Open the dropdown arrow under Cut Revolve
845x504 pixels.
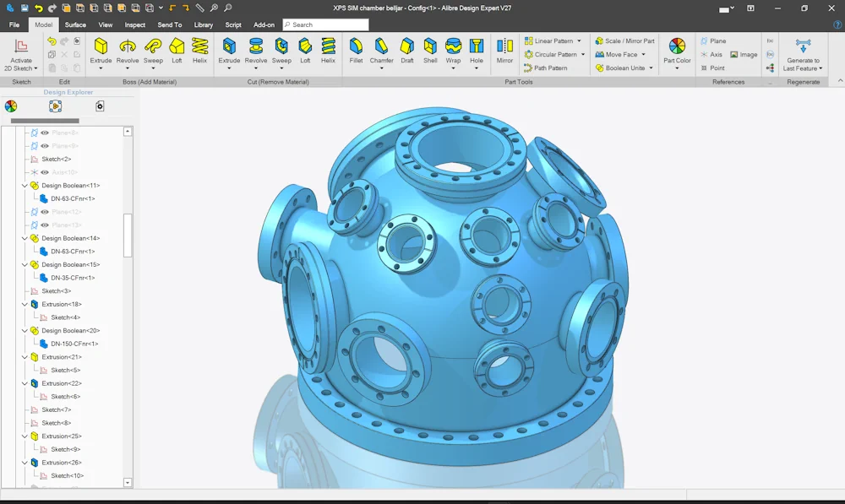[256, 68]
